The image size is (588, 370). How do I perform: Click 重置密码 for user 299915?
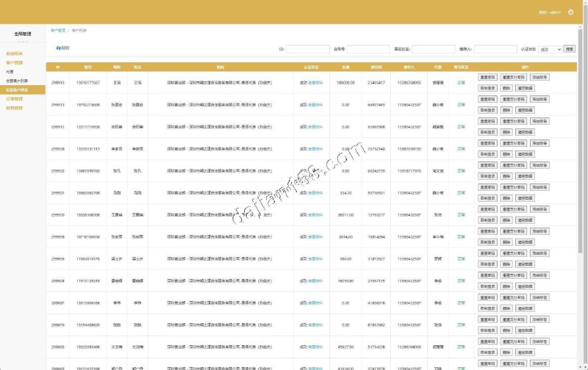pyautogui.click(x=487, y=77)
